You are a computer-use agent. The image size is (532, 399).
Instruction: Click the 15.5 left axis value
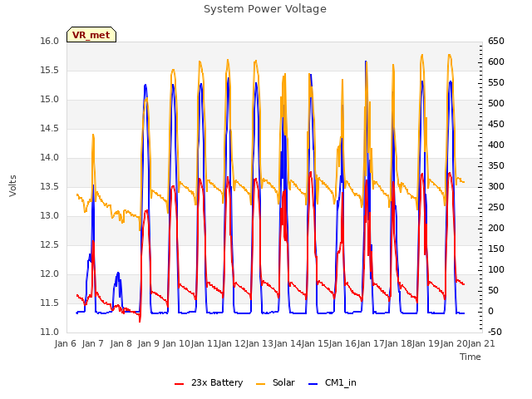point(50,71)
